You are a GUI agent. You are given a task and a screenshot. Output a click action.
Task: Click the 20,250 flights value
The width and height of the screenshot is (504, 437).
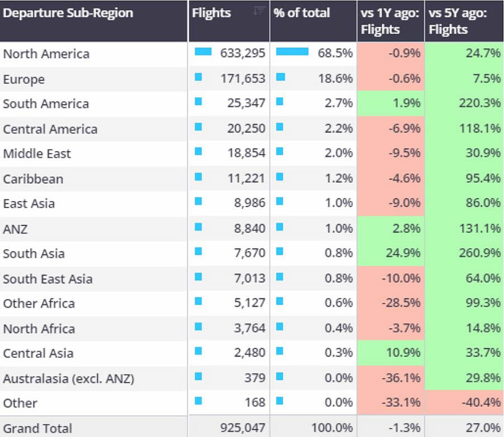point(246,129)
